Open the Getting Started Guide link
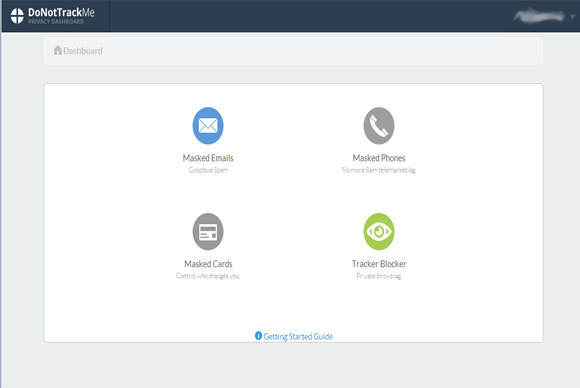580x388 pixels. (298, 336)
